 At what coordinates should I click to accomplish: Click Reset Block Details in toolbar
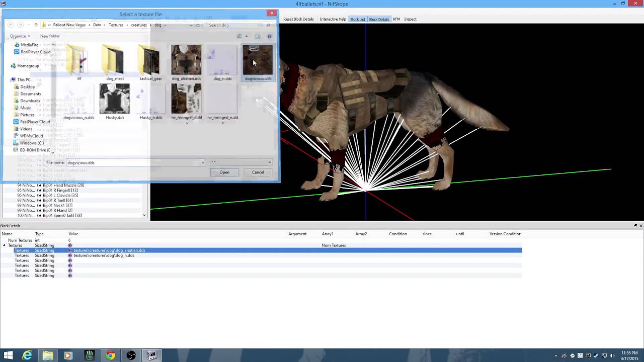pos(298,19)
